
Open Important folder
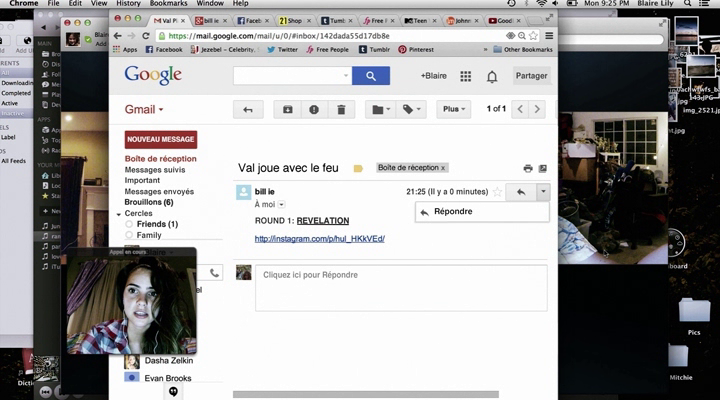click(x=142, y=180)
